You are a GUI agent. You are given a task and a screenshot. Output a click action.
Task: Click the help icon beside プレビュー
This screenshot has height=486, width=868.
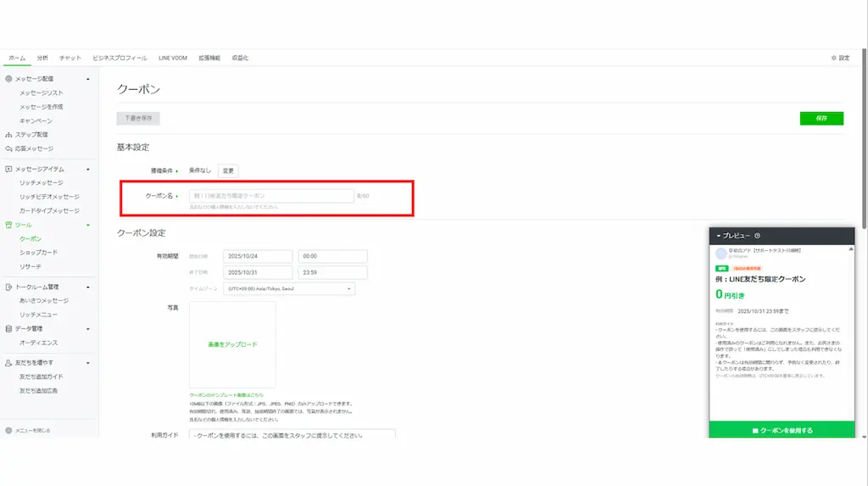[x=757, y=236]
